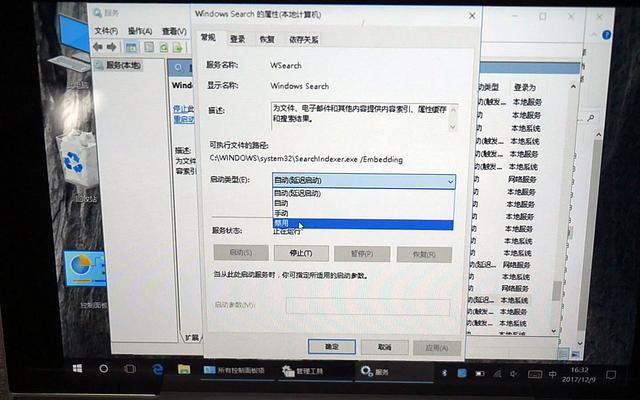Open the 启动类型 combo box
The image size is (640, 400).
point(364,180)
